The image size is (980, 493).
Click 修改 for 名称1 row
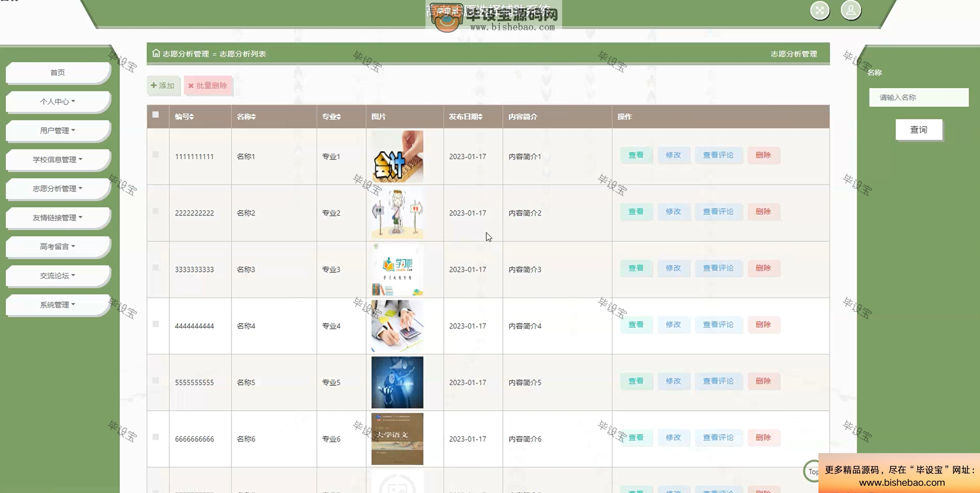(673, 155)
